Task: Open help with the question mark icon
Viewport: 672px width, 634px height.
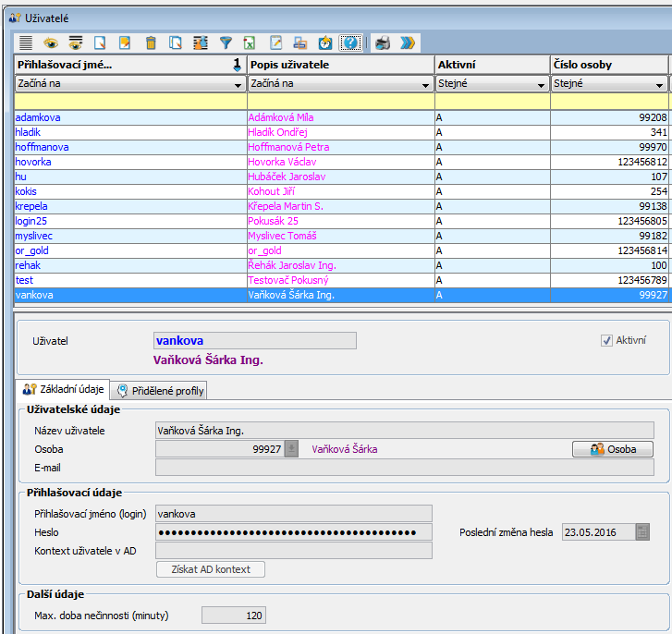Action: (350, 43)
